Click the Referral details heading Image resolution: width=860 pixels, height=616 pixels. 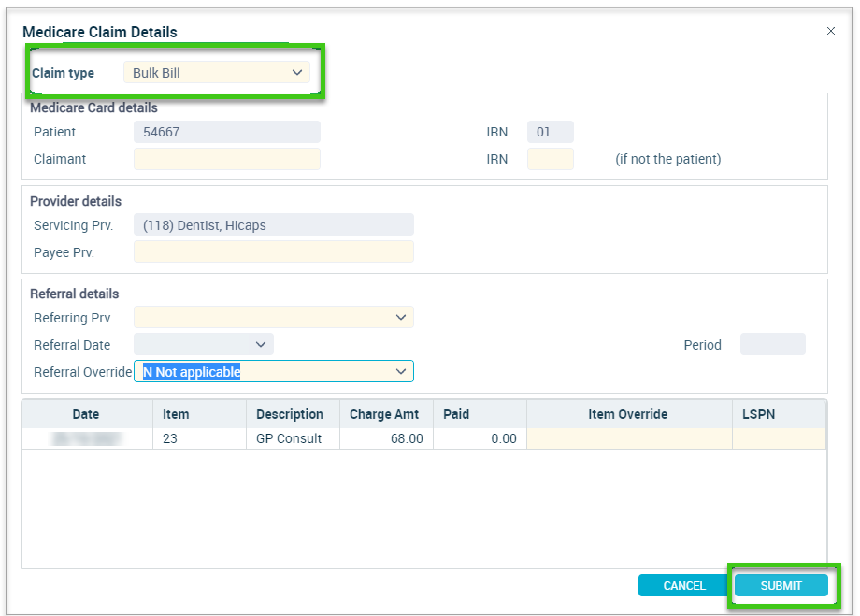[75, 294]
